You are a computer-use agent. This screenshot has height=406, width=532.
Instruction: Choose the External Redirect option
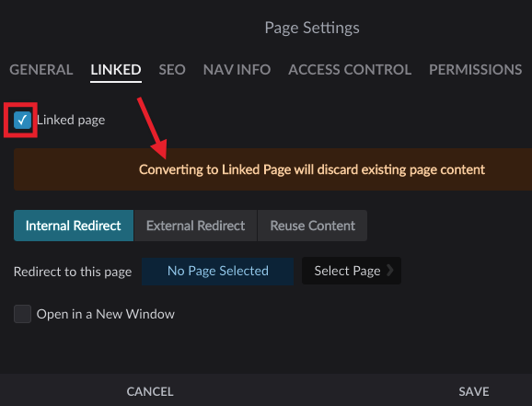click(x=195, y=226)
